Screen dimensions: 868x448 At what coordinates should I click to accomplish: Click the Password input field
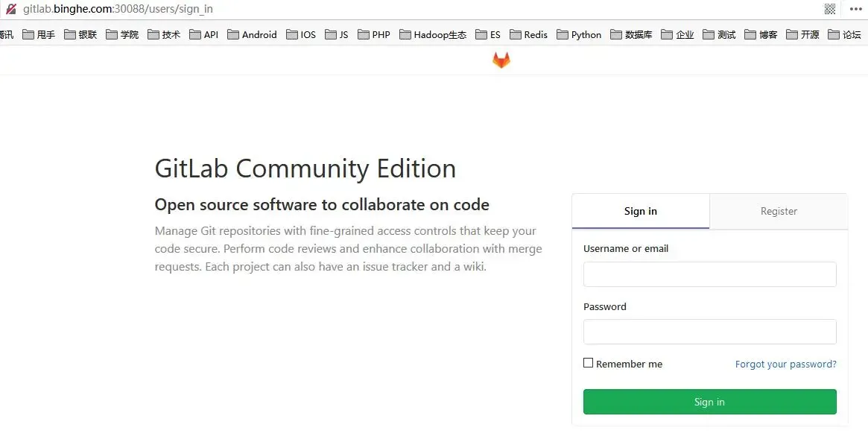click(x=709, y=332)
